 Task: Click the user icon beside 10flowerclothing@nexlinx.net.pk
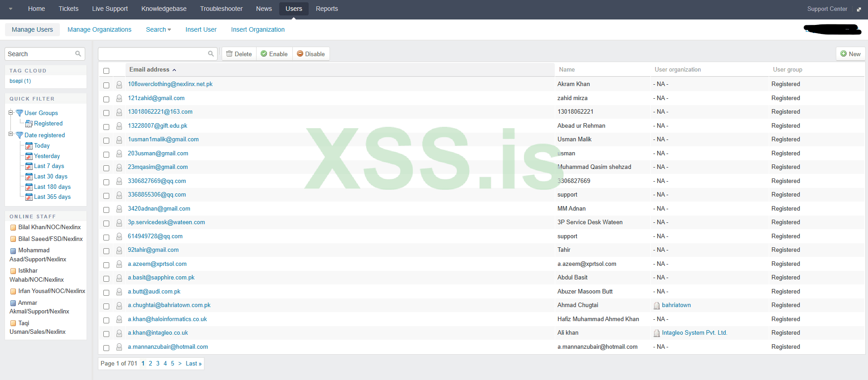(119, 85)
